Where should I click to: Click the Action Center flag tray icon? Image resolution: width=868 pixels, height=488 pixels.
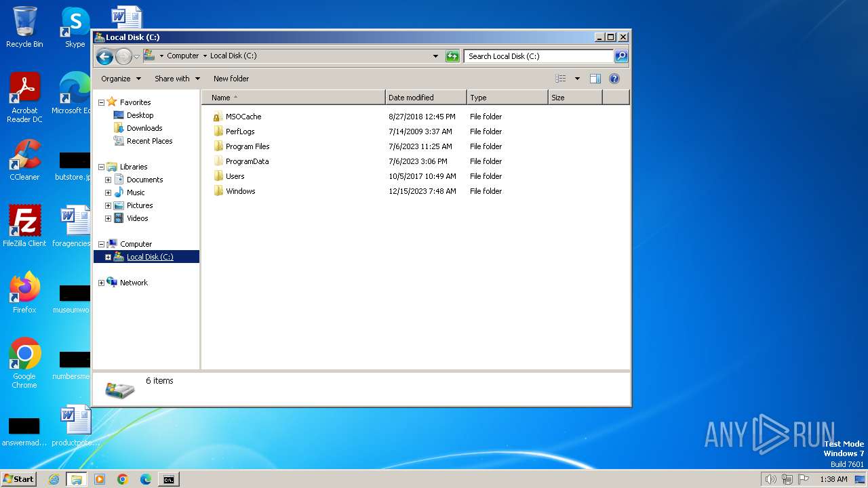click(804, 479)
